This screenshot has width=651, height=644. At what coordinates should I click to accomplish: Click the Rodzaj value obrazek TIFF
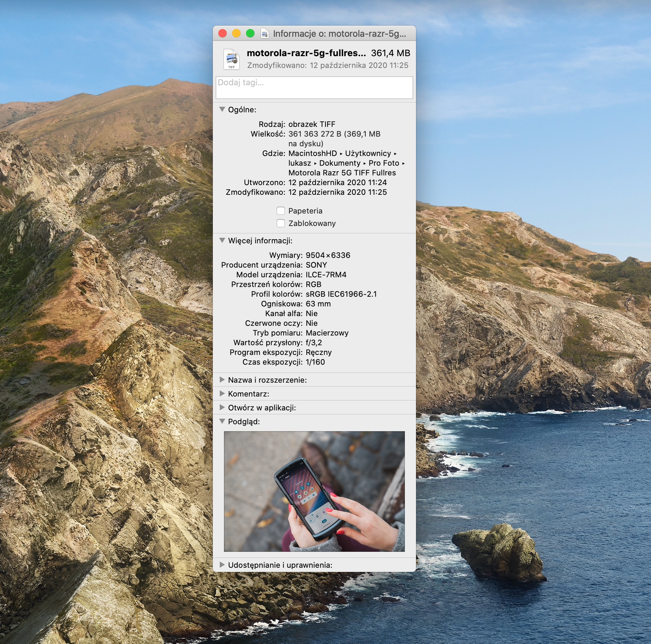click(312, 124)
